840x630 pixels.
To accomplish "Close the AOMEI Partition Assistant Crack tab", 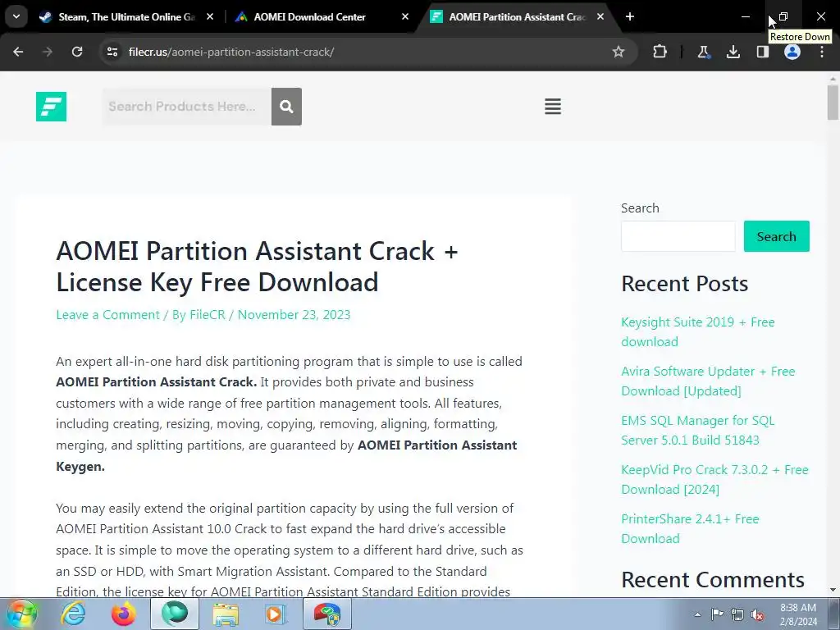I will point(600,16).
